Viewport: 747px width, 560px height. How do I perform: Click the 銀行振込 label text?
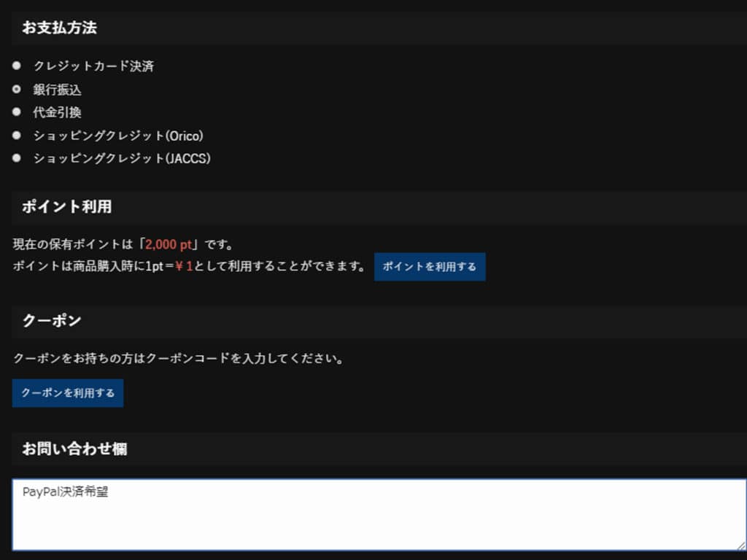[x=58, y=90]
